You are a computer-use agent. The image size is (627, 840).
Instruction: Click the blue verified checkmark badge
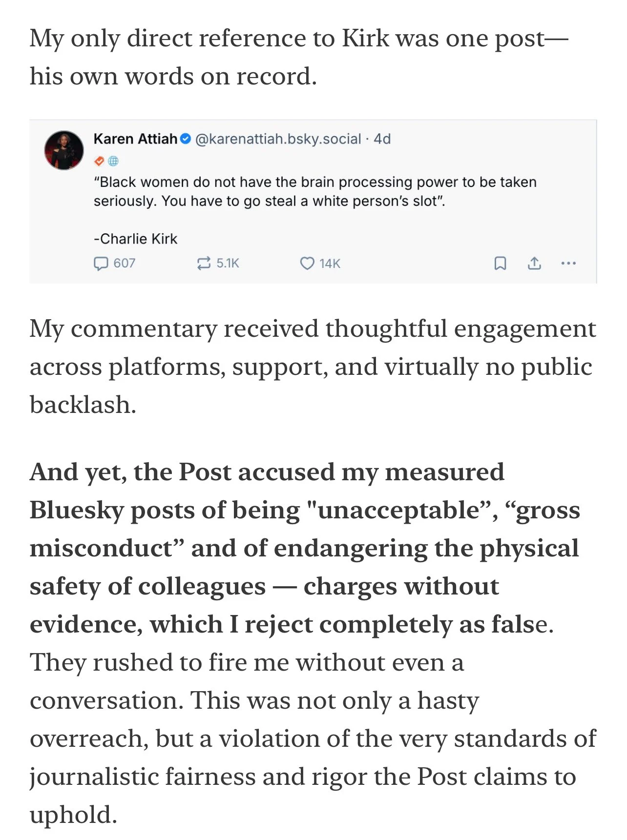point(186,139)
